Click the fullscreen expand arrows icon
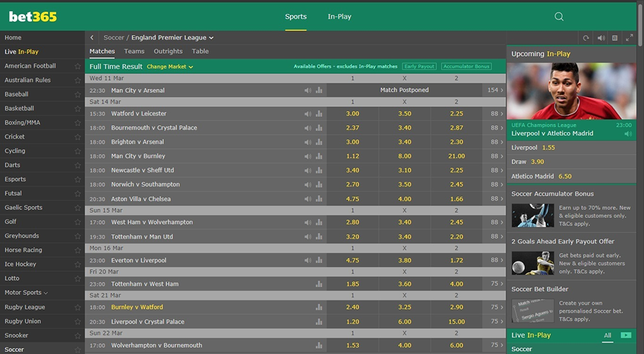The width and height of the screenshot is (644, 354). click(x=629, y=38)
